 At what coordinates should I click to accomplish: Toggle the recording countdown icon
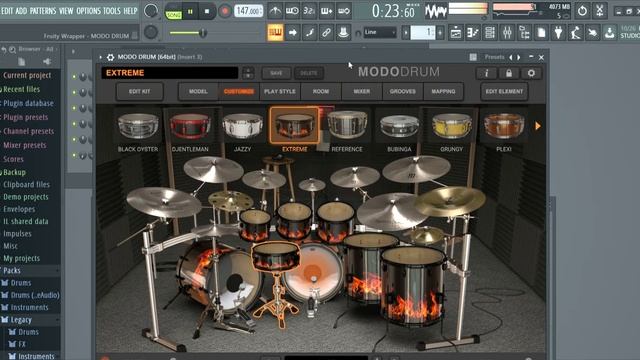point(309,11)
